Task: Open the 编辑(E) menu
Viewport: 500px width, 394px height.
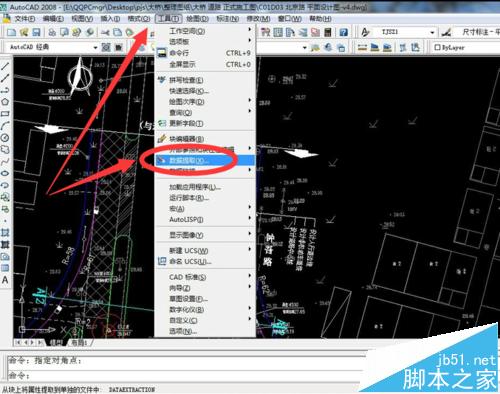Action: pos(53,19)
